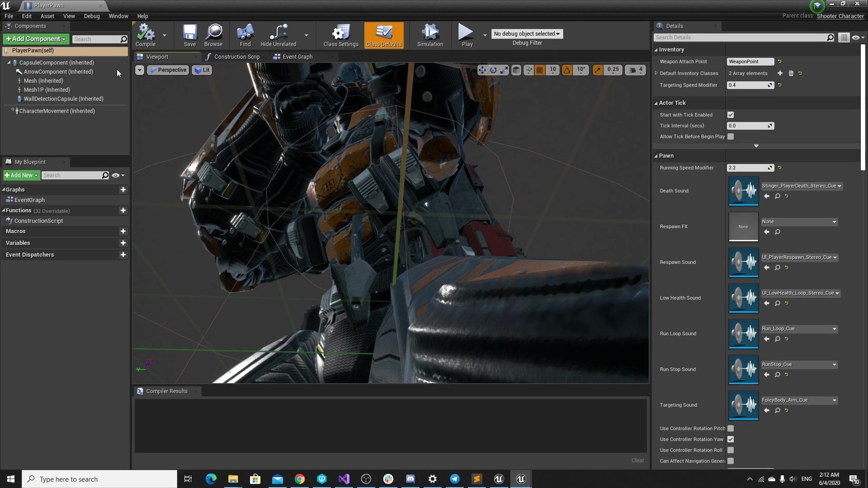
Task: Click the Search Details input field
Action: click(740, 37)
